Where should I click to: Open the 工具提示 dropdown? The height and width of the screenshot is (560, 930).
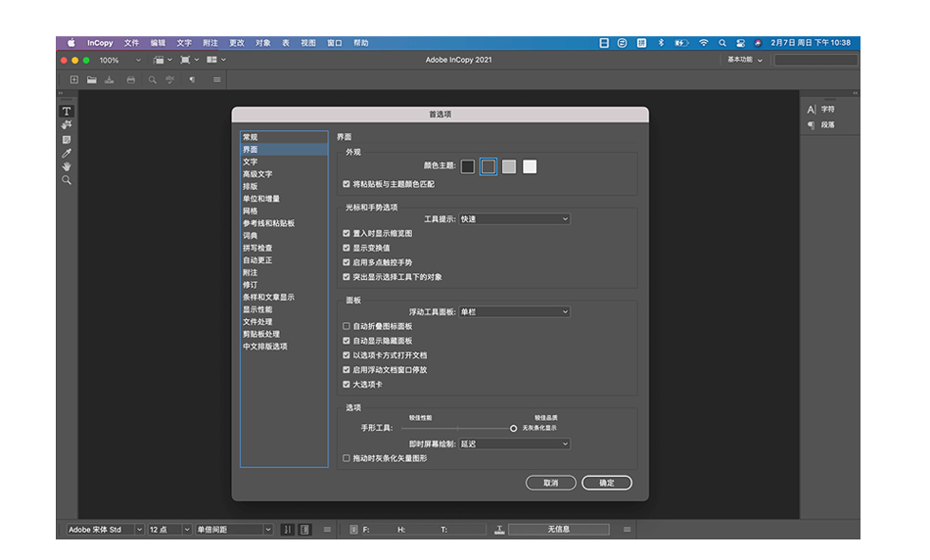pyautogui.click(x=514, y=219)
